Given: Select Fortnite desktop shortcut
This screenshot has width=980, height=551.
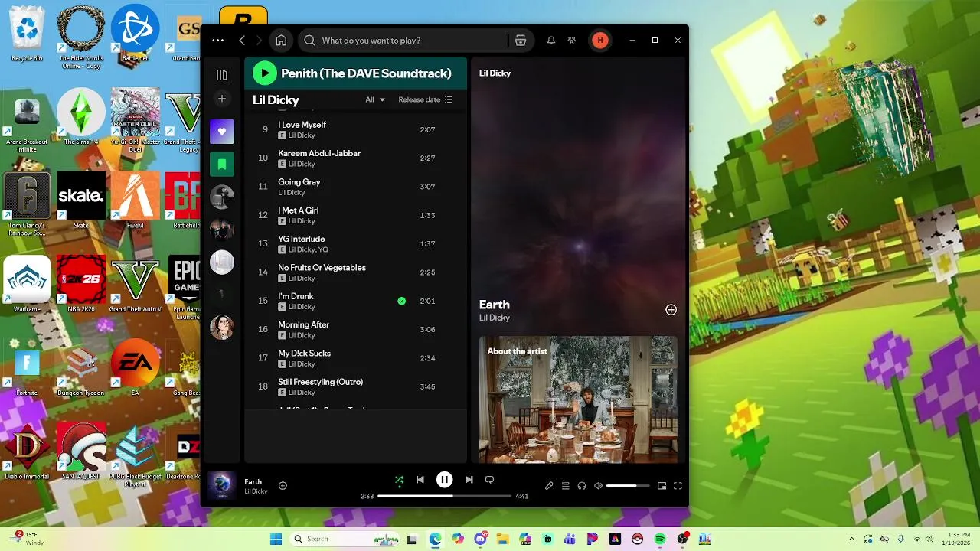Looking at the screenshot, I should [x=27, y=367].
